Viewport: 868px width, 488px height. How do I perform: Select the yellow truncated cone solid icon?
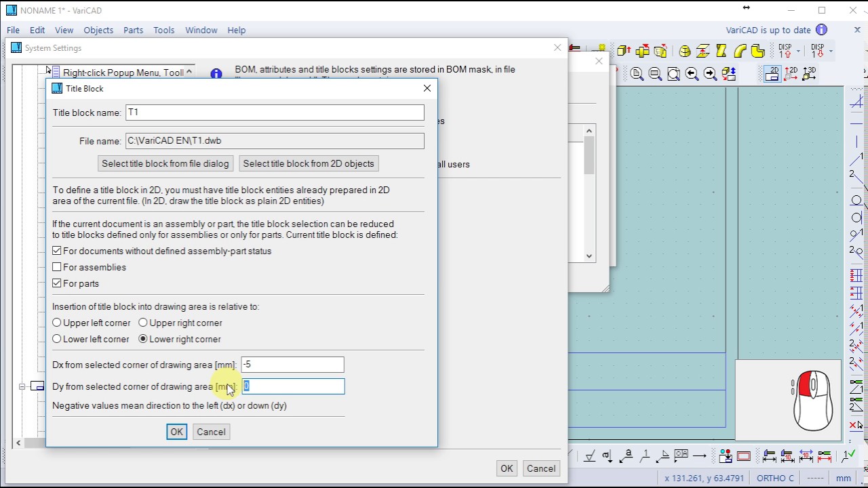pyautogui.click(x=685, y=51)
